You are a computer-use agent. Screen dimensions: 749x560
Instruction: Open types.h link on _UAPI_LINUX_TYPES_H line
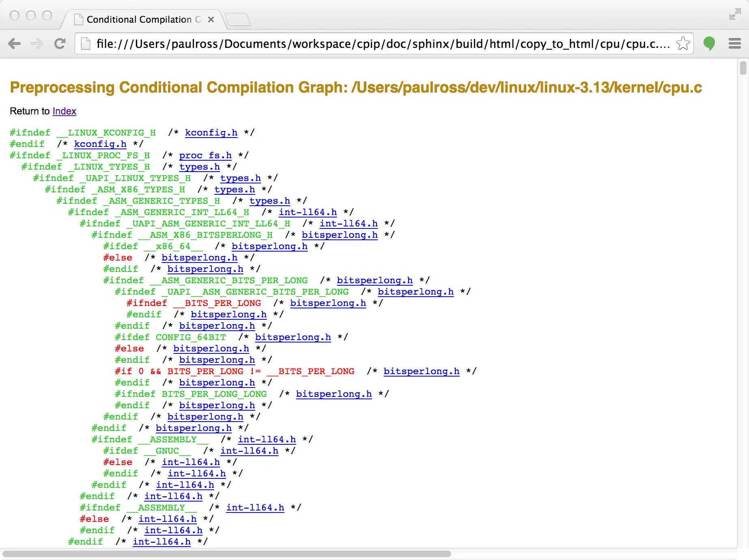click(x=241, y=178)
